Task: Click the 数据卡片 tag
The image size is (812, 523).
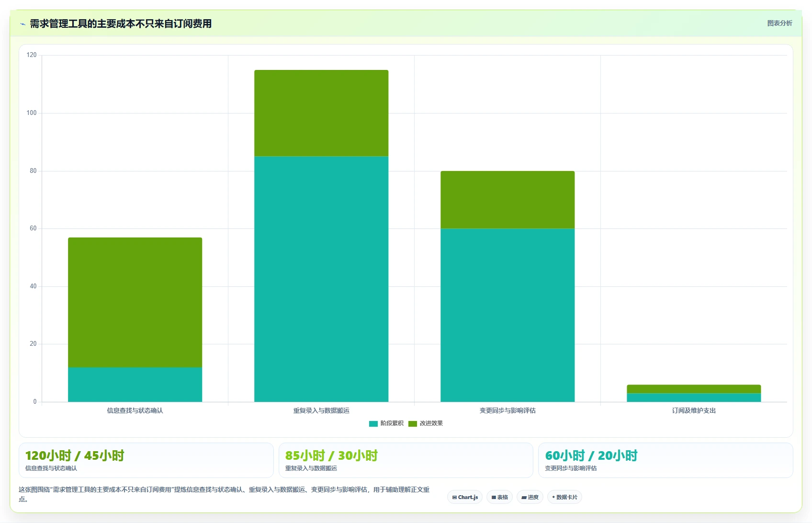Action: (564, 497)
